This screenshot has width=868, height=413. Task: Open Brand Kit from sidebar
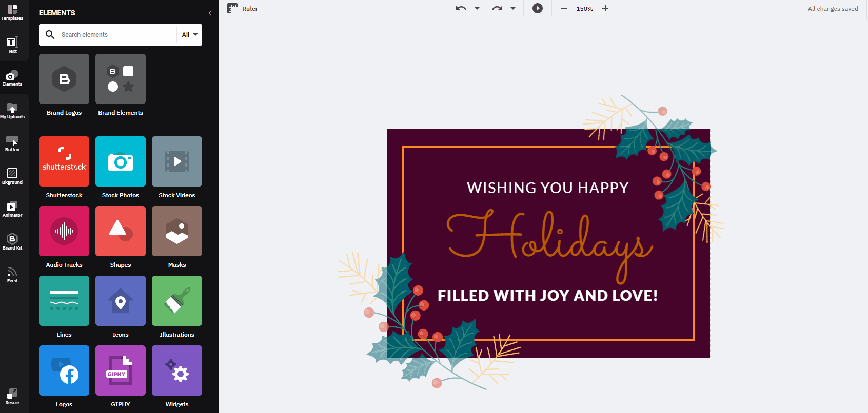[x=12, y=242]
